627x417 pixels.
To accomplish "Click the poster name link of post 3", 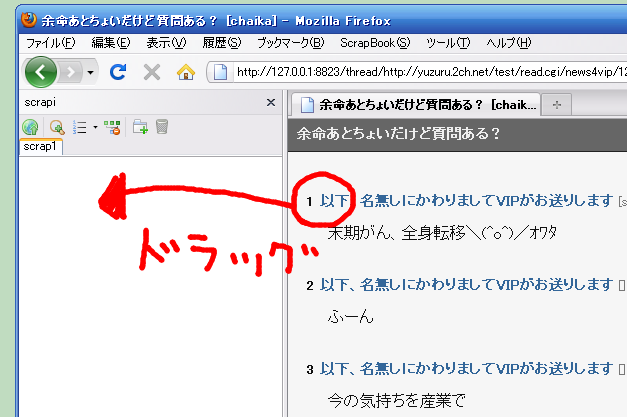I will coord(466,369).
